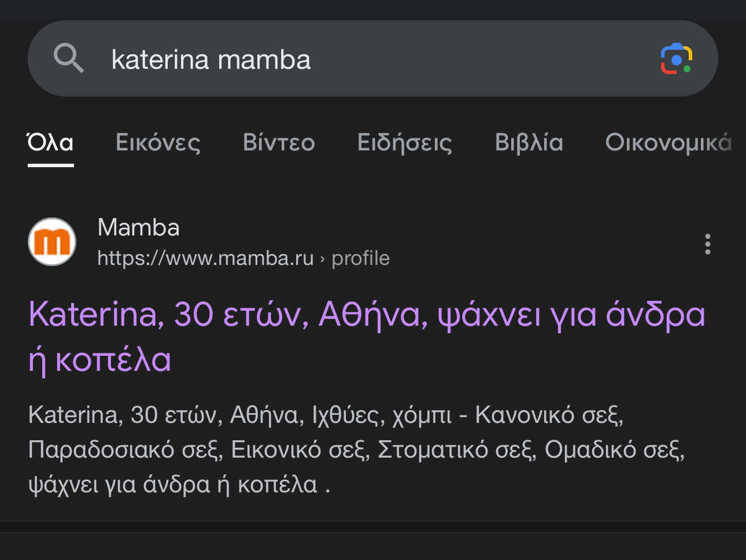The image size is (746, 560).
Task: Click the orange Mamba site favicon
Action: [x=52, y=242]
